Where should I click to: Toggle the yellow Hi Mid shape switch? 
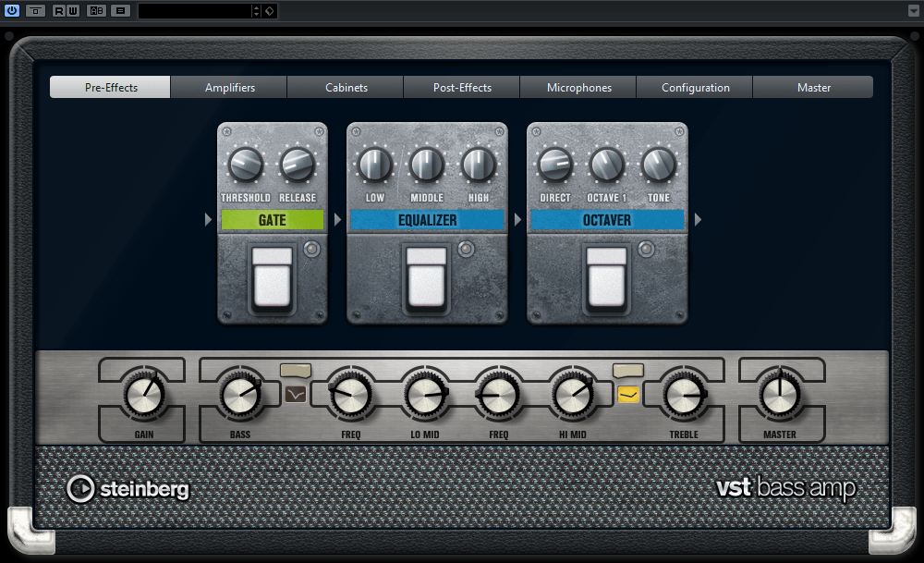click(627, 393)
